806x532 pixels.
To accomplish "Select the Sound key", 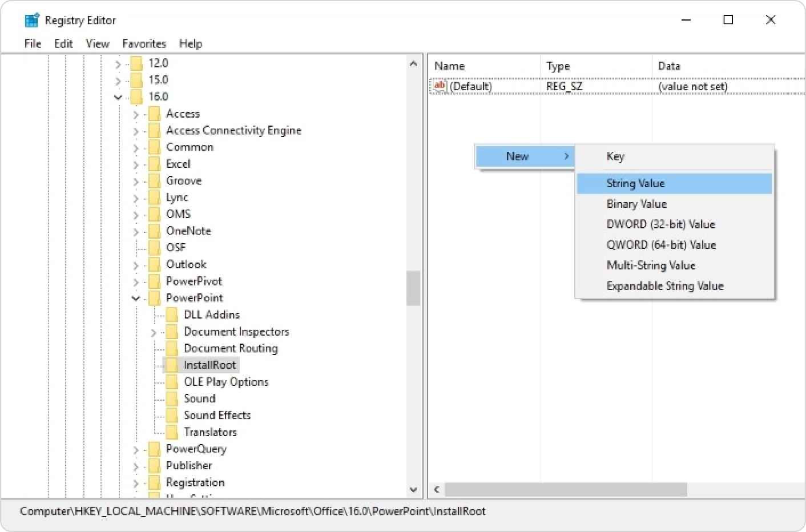I will point(199,398).
